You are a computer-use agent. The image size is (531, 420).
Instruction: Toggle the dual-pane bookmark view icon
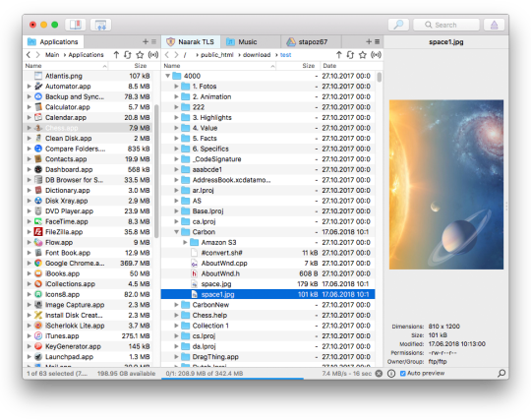pyautogui.click(x=75, y=25)
